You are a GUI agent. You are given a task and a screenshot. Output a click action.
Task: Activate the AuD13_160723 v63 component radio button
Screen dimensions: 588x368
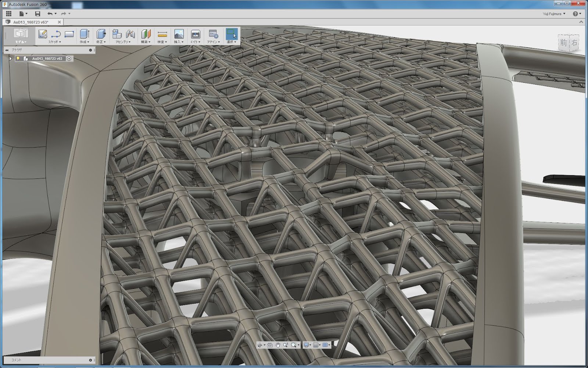(x=69, y=59)
